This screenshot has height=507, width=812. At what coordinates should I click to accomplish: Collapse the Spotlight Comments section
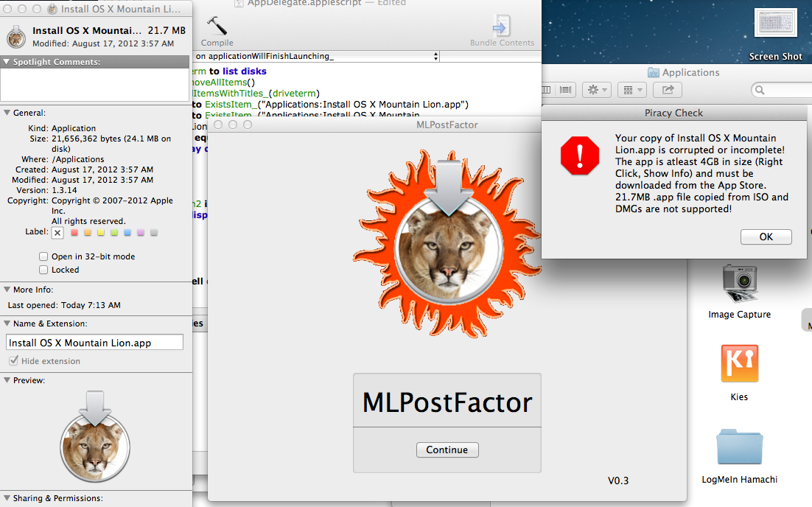click(6, 62)
